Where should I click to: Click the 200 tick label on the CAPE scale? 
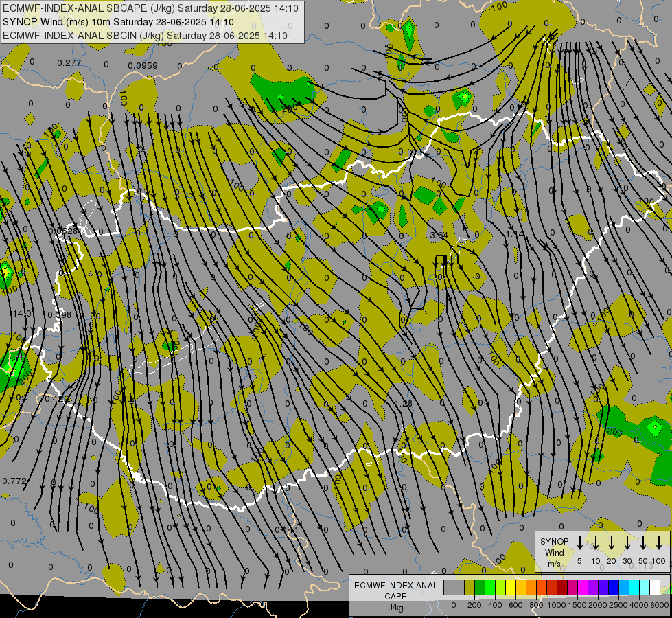click(474, 605)
